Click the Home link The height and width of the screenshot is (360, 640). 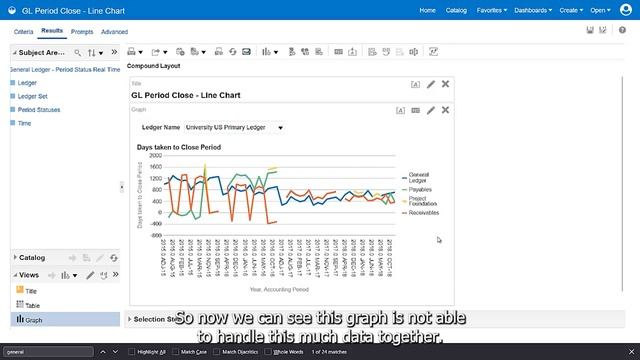tap(427, 10)
